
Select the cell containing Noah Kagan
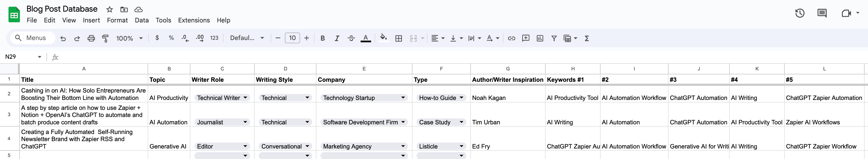(508, 94)
